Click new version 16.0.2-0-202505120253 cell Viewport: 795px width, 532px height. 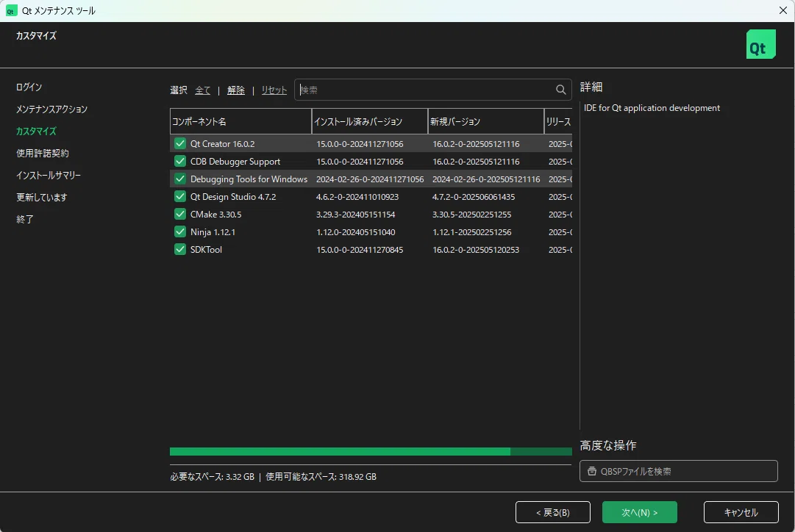tap(476, 250)
